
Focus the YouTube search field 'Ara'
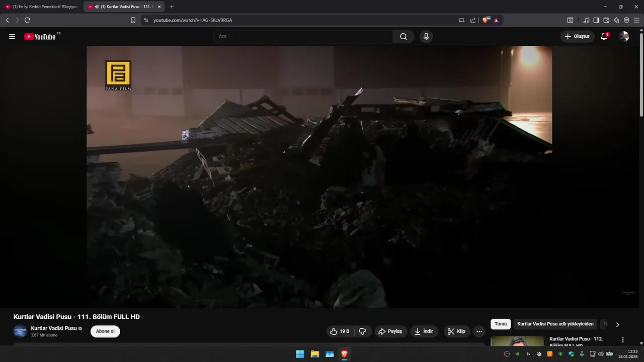tap(303, 37)
